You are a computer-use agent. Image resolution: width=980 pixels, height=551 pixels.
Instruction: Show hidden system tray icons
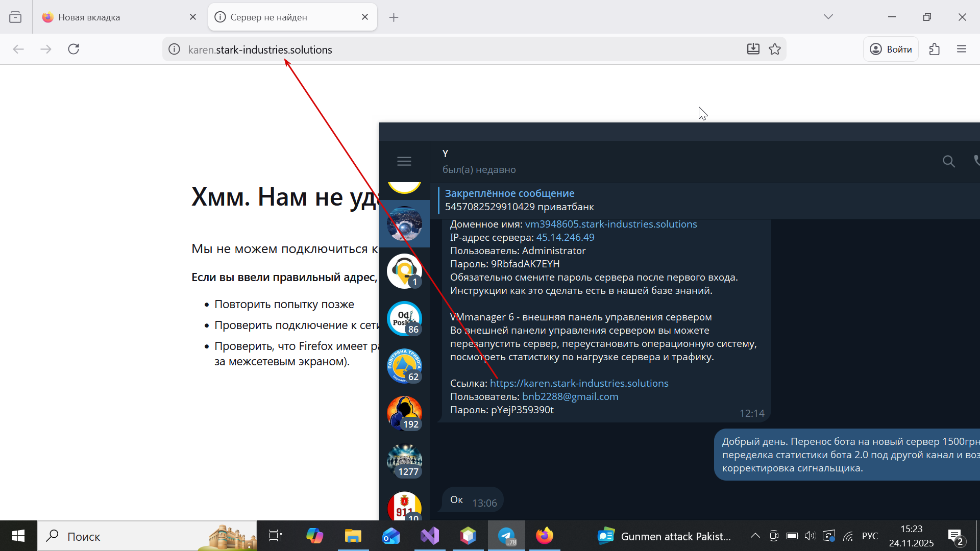(x=755, y=536)
